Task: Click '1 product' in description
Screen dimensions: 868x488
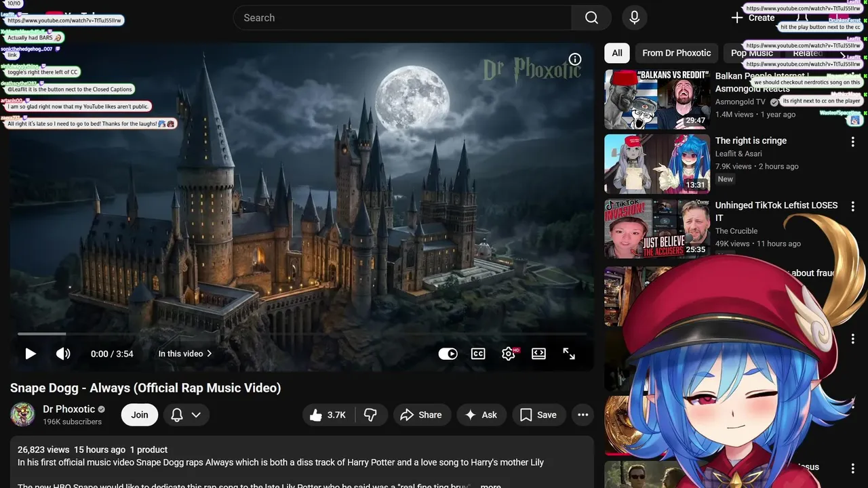Action: click(149, 449)
